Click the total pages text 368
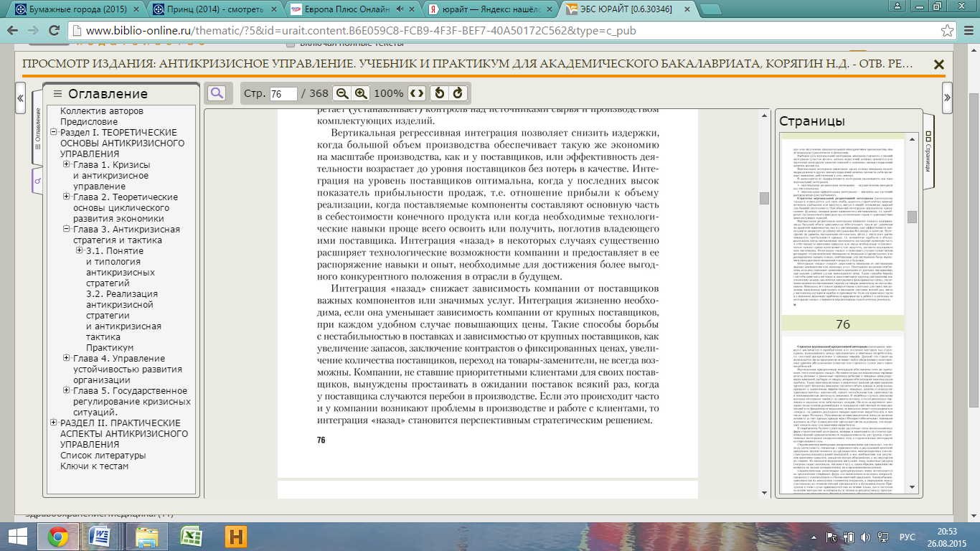The width and height of the screenshot is (980, 551). click(320, 94)
